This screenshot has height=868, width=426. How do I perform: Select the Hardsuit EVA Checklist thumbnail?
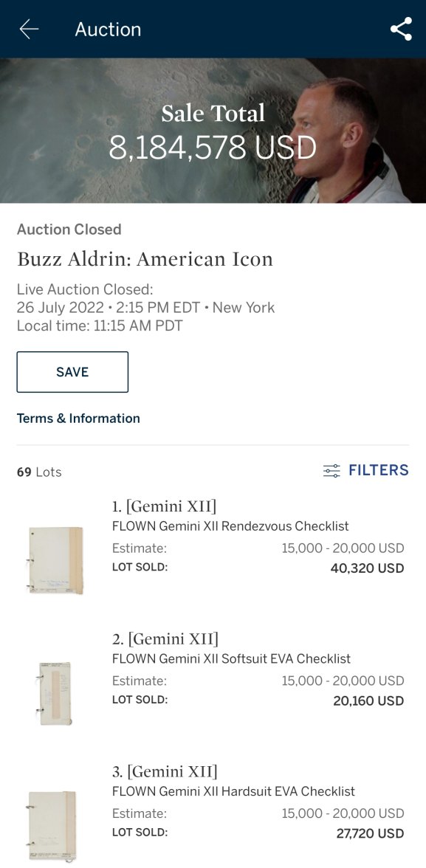(x=55, y=819)
